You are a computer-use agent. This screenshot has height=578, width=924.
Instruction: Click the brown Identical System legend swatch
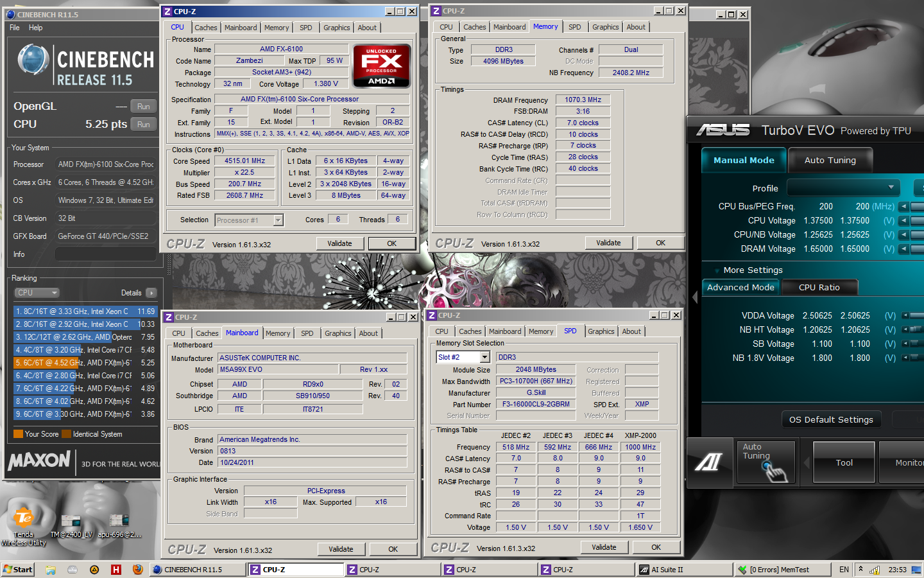point(65,434)
